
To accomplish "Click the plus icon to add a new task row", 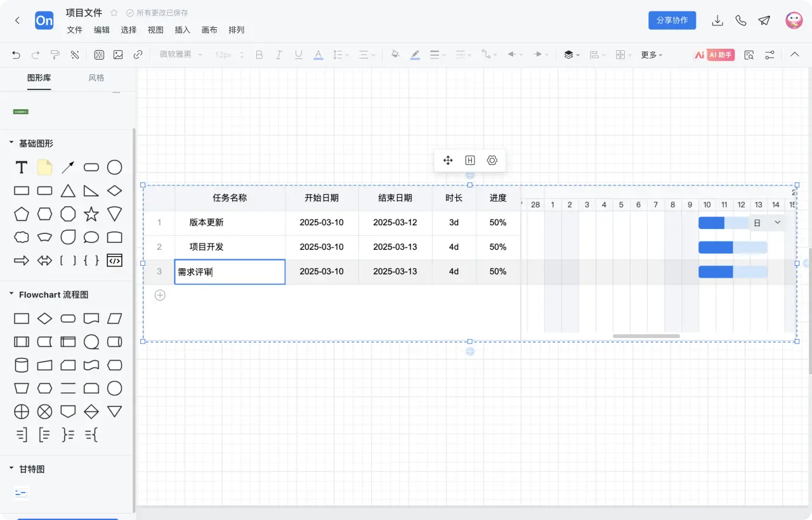I will [160, 295].
